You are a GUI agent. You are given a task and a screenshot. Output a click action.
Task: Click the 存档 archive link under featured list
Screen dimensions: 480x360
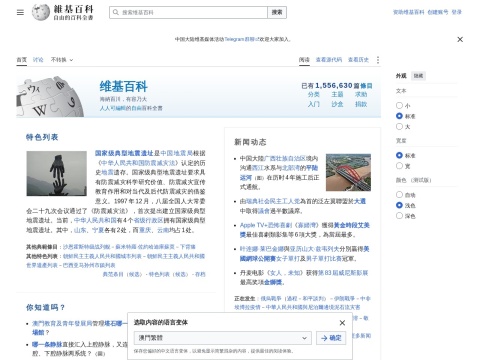coord(200,274)
